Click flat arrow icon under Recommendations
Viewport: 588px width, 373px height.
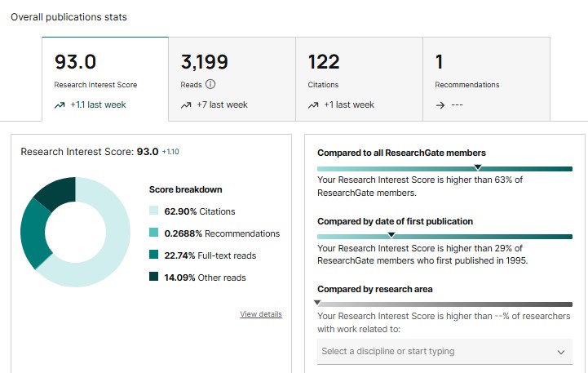point(440,105)
